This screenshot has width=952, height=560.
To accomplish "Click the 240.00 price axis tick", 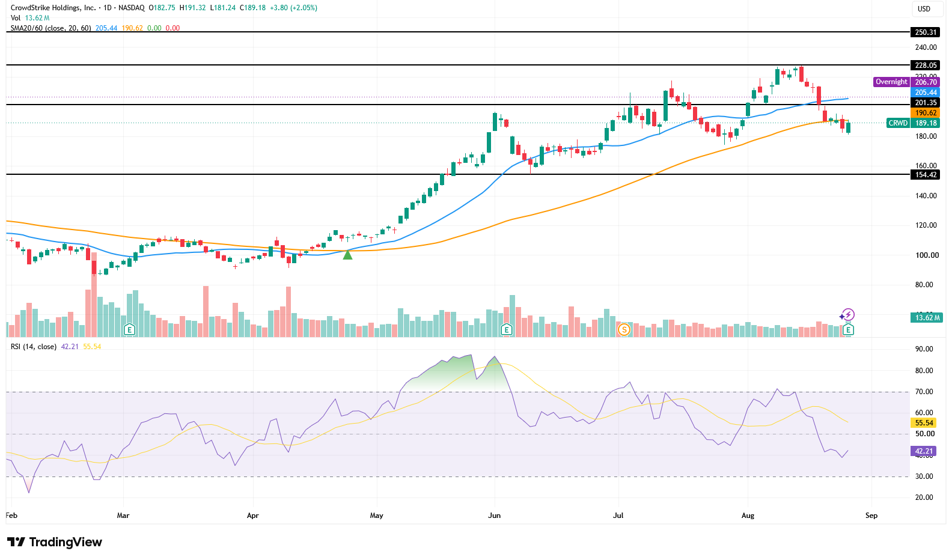I will (x=926, y=47).
